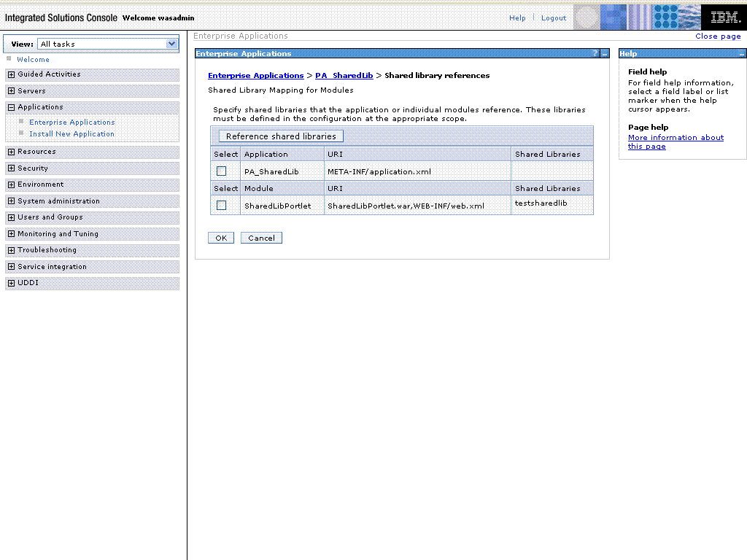Image resolution: width=747 pixels, height=560 pixels.
Task: Click the Monitoring and Tuning label
Action: click(x=58, y=234)
